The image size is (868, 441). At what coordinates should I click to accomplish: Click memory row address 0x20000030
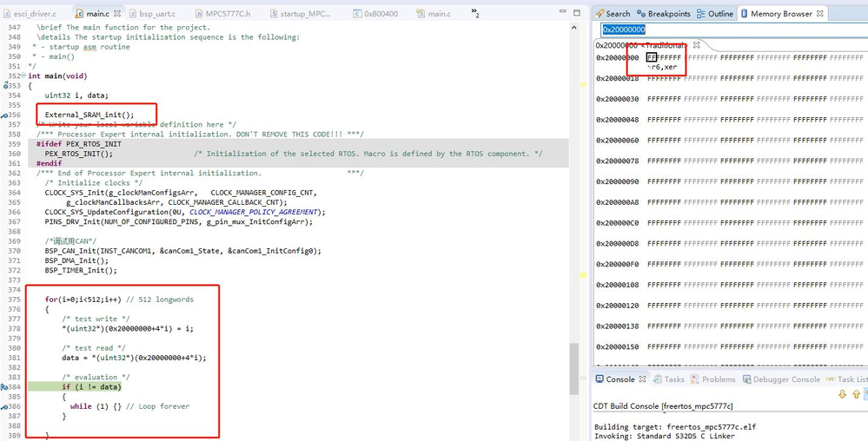click(617, 99)
